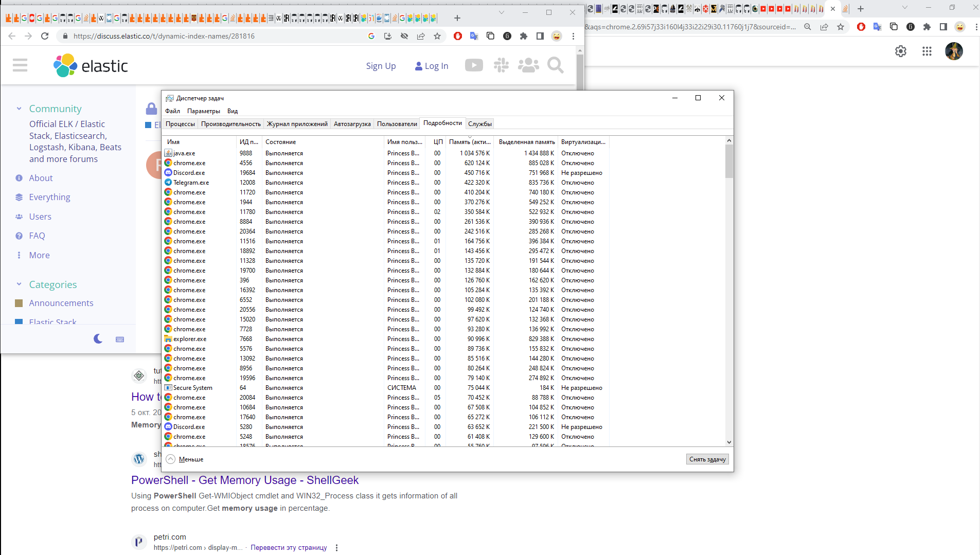The image size is (980, 555).
Task: Collapse the Community section in Elastic sidebar
Action: coord(19,109)
